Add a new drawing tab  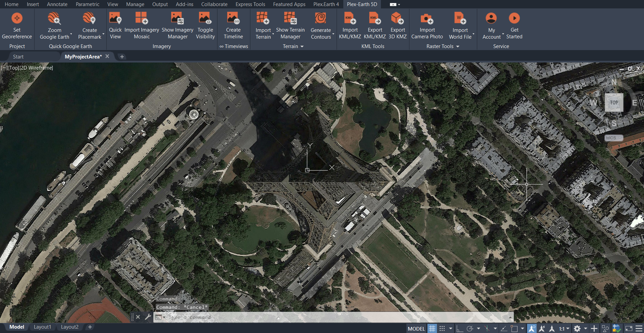(122, 57)
